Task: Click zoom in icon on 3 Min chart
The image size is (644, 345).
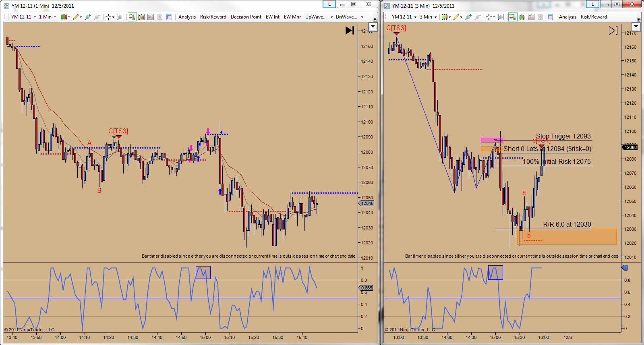Action: (468, 17)
